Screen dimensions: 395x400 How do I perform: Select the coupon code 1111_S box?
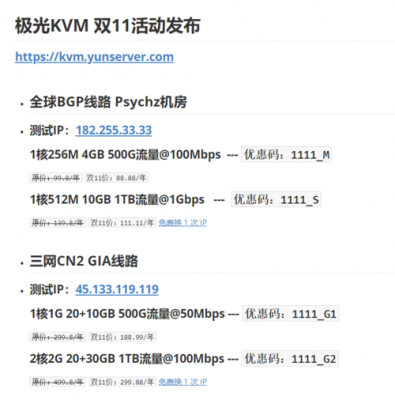pyautogui.click(x=276, y=199)
